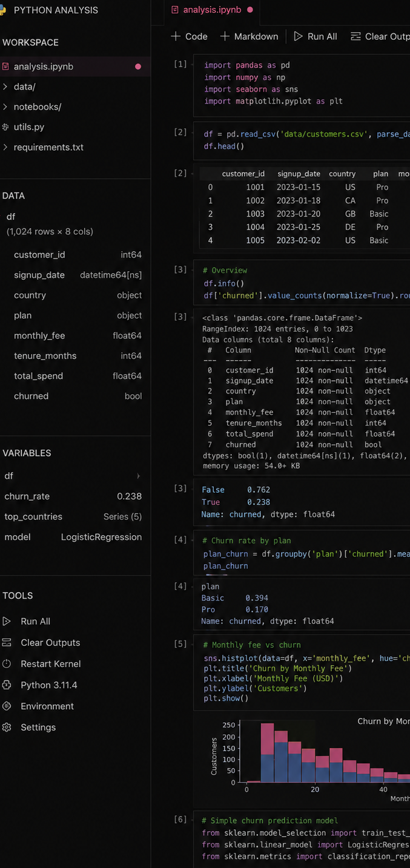
Task: Click into Monthly fee vs churn cell
Action: [302, 672]
